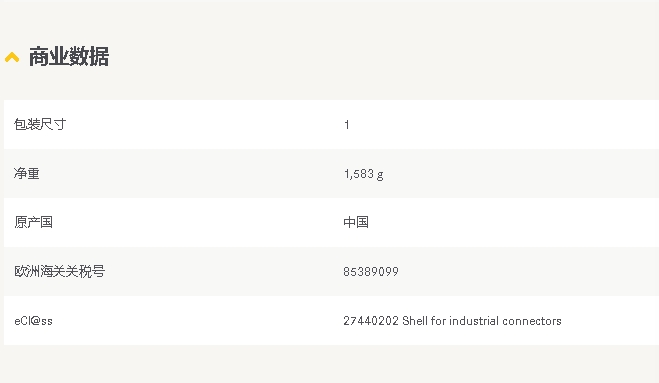Click the eCl@ss table row
659x383 pixels.
tap(331, 320)
